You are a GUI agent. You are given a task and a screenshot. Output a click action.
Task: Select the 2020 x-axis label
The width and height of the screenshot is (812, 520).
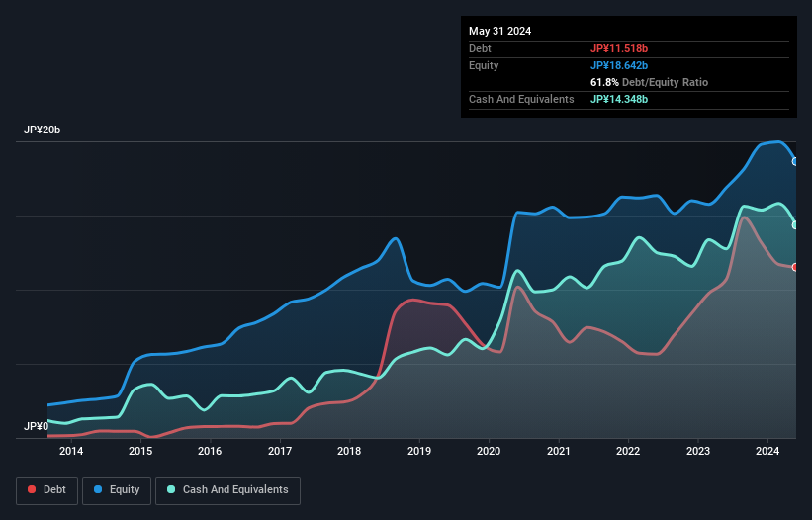click(489, 451)
